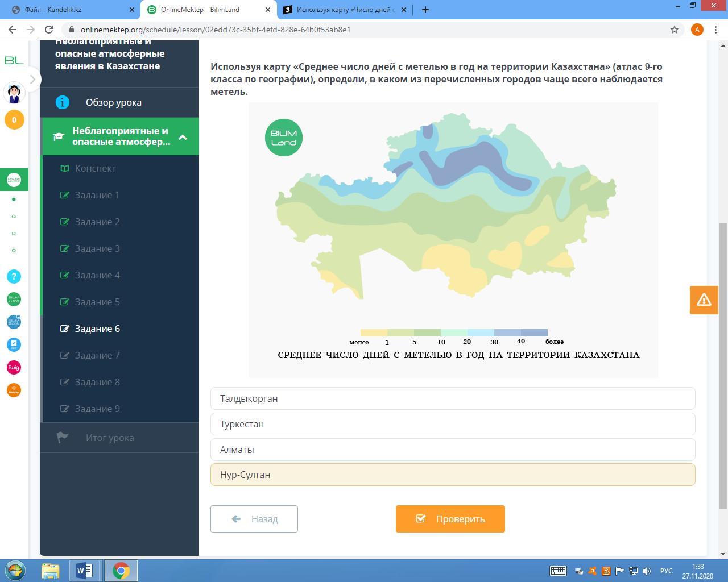This screenshot has width=728, height=582.
Task: Reload the page using the refresh icon
Action: point(49,30)
